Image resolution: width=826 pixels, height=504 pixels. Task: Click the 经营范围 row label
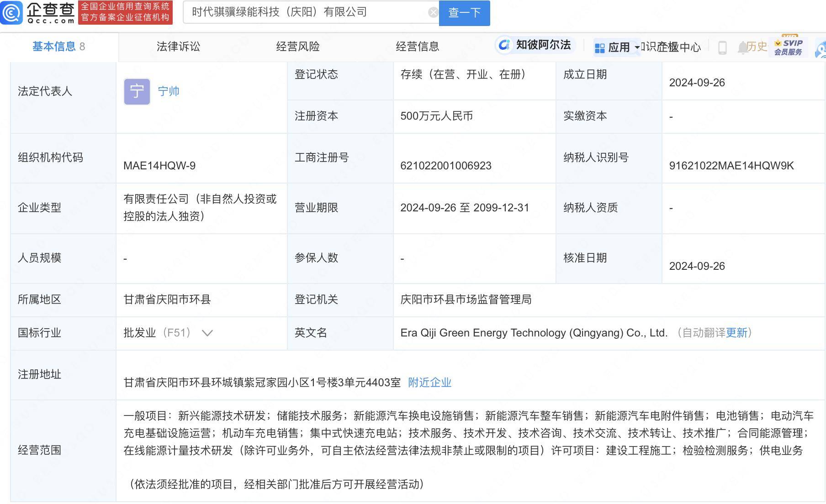pos(39,450)
